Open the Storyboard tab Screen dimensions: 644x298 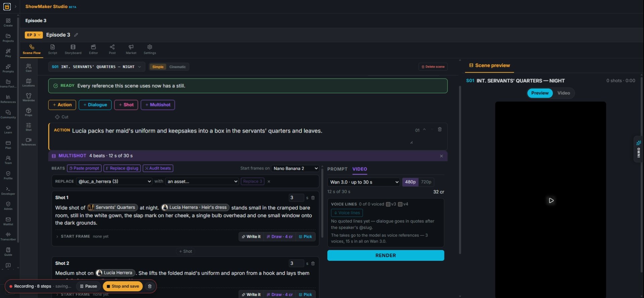[73, 49]
